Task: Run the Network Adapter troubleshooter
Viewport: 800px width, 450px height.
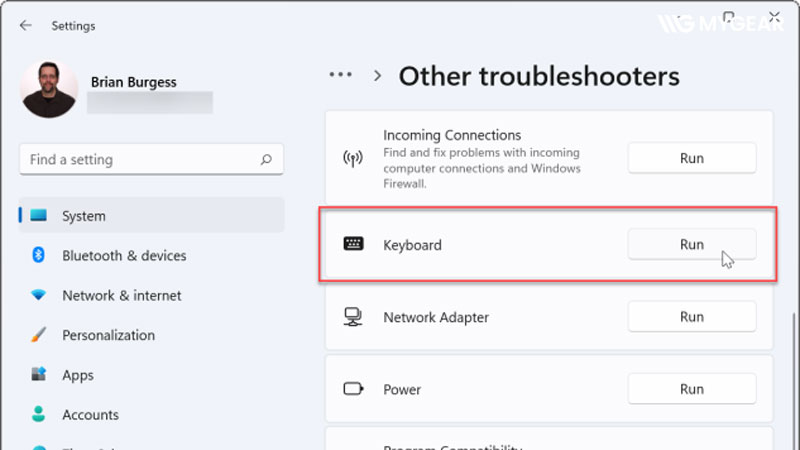Action: point(691,317)
